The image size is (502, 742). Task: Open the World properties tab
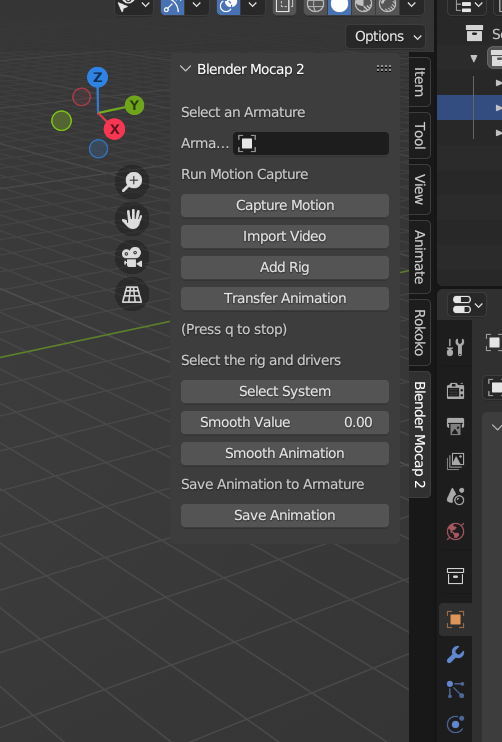(456, 531)
